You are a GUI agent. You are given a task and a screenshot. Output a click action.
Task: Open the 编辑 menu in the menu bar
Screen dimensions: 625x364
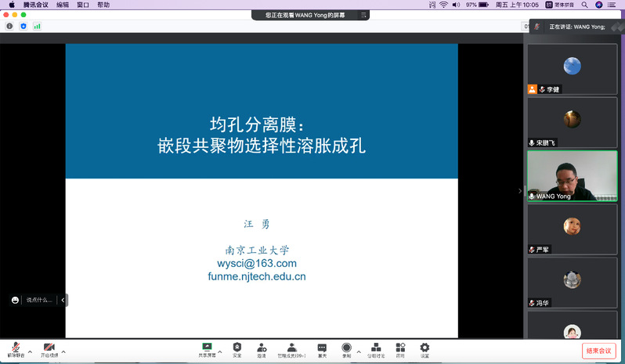(63, 5)
